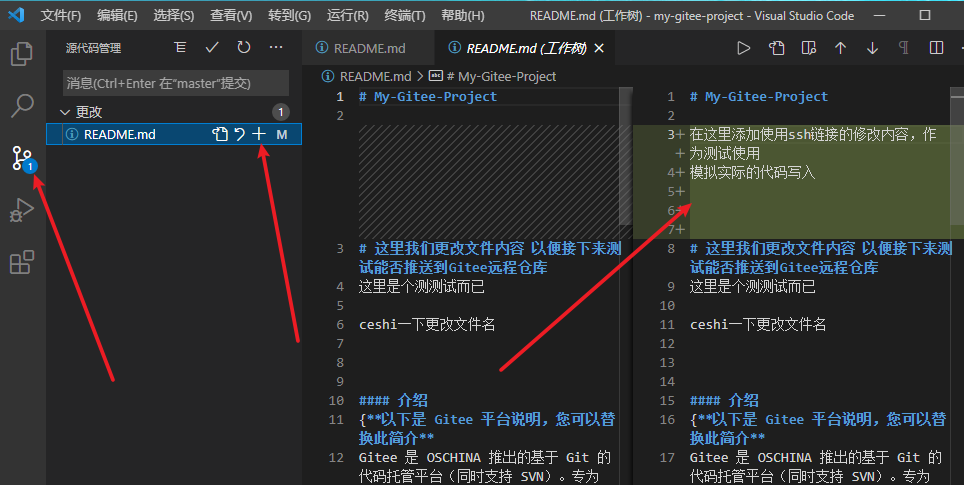Stage README.md changes with plus icon
Image resolution: width=964 pixels, height=485 pixels.
pos(259,134)
